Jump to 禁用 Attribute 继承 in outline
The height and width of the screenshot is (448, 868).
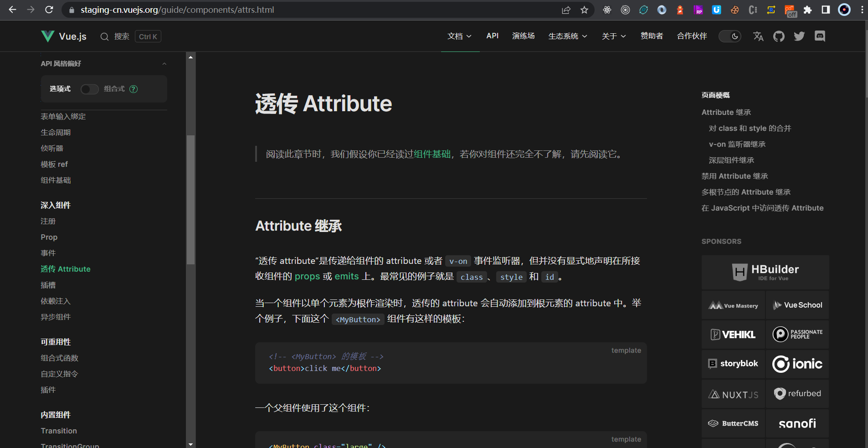(735, 176)
